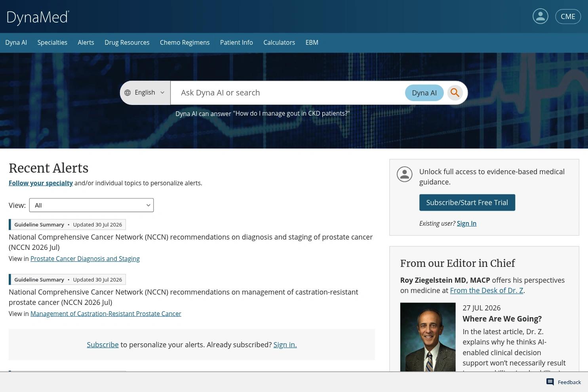Image resolution: width=588 pixels, height=392 pixels.
Task: Click the Feedback text link
Action: coord(569,382)
